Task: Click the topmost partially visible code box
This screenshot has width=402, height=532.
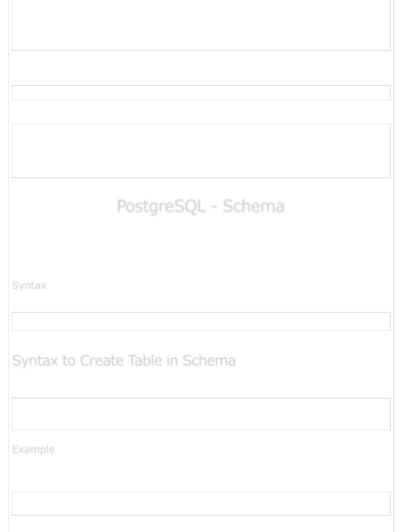Action: click(201, 25)
